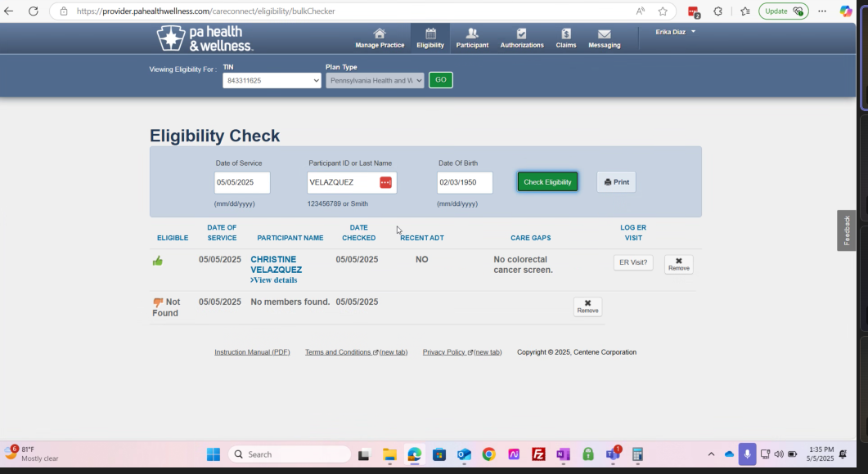Open weather widget 81°F Mostly clear
Image resolution: width=868 pixels, height=474 pixels.
coord(32,454)
